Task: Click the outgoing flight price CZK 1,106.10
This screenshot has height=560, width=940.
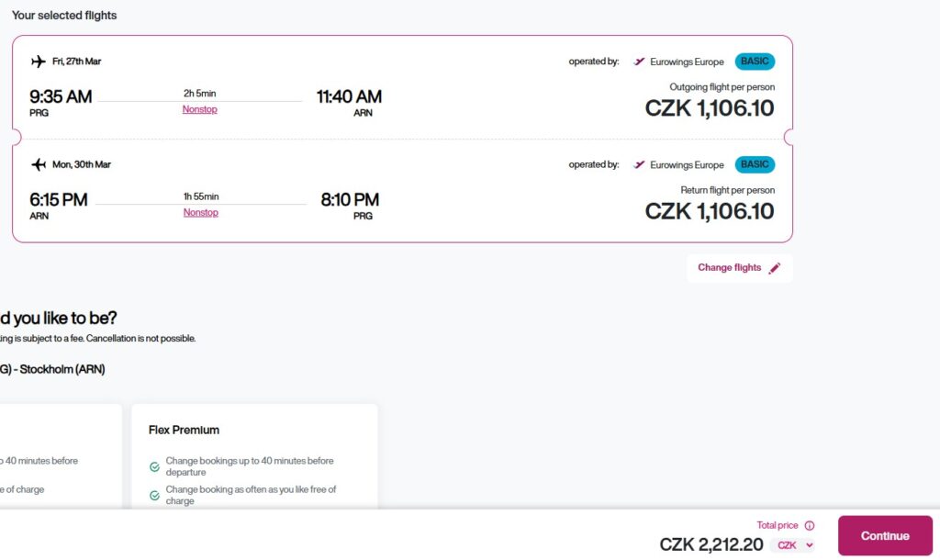Action: 710,108
